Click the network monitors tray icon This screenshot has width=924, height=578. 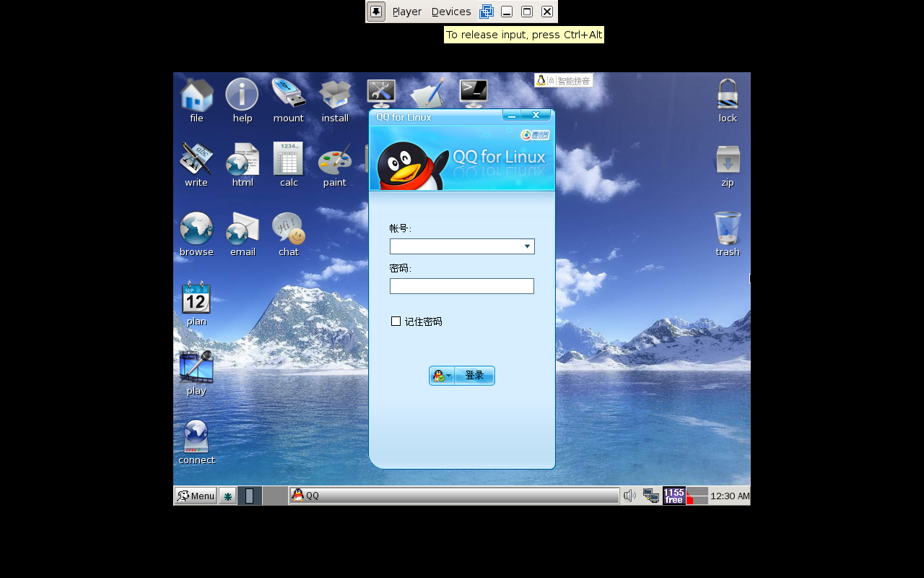pyautogui.click(x=651, y=496)
